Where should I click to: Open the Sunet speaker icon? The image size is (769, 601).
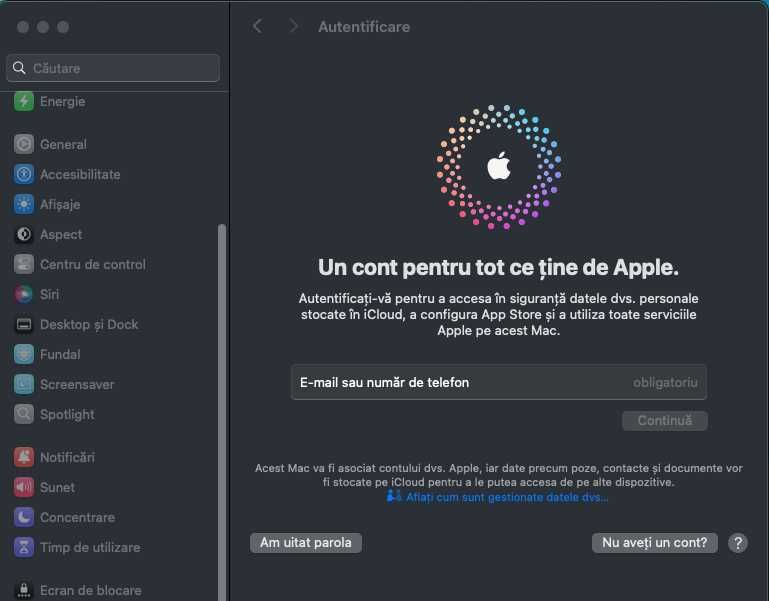[24, 487]
